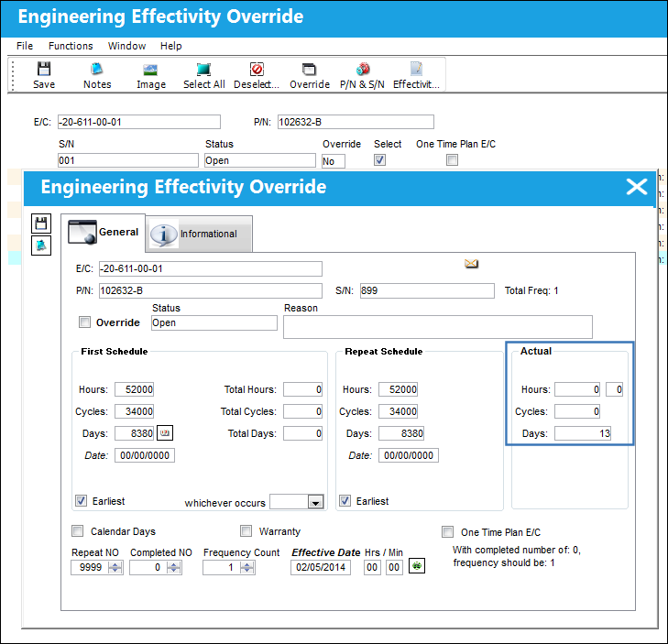Viewport: 668px width, 644px height.
Task: Click the Reason text field
Action: coord(437,327)
